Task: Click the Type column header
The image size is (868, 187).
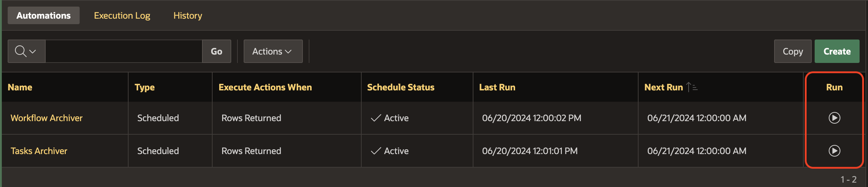Action: (145, 87)
